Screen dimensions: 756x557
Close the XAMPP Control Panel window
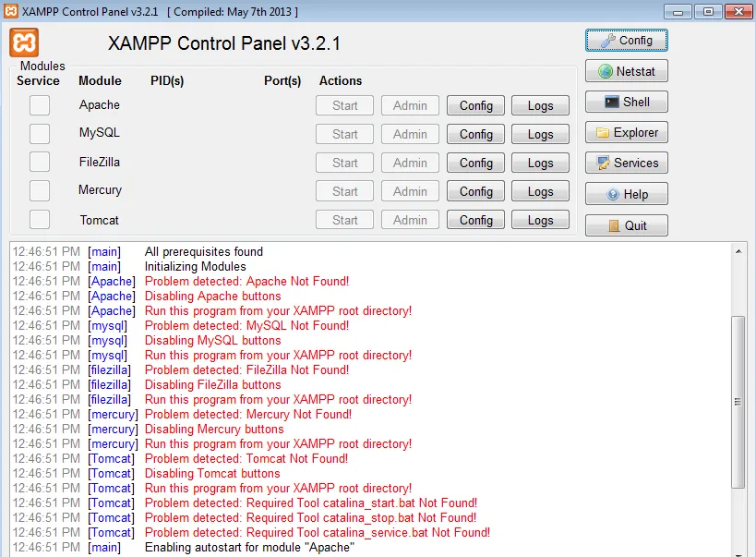(739, 12)
